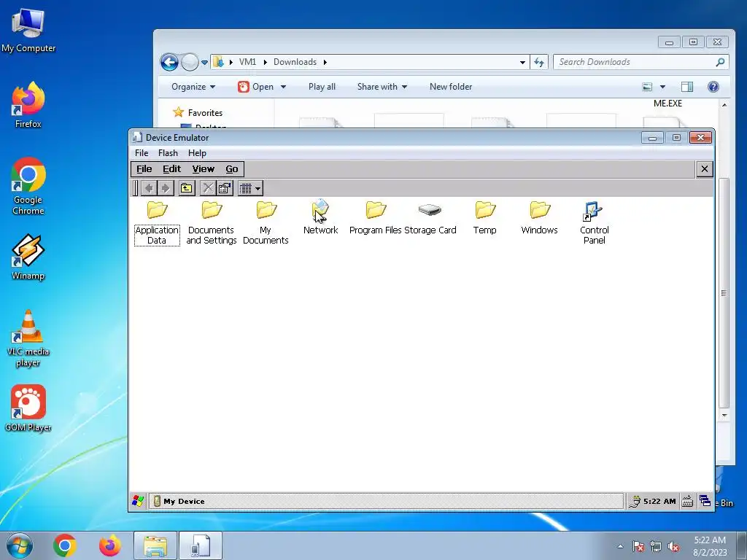Click the emulator Back arrow

click(x=149, y=188)
